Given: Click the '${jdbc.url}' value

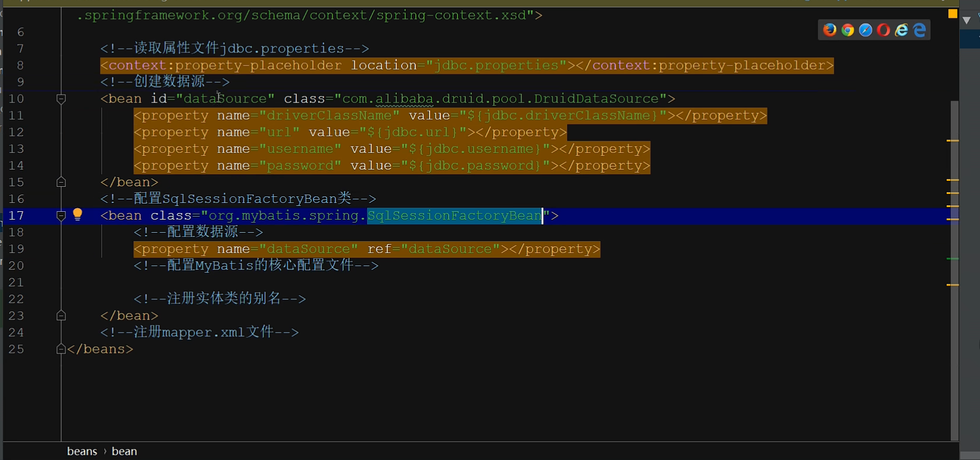Looking at the screenshot, I should [x=413, y=132].
